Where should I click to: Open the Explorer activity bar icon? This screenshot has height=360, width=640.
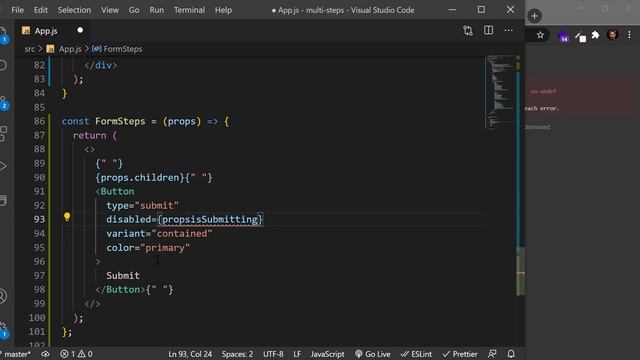3,34
